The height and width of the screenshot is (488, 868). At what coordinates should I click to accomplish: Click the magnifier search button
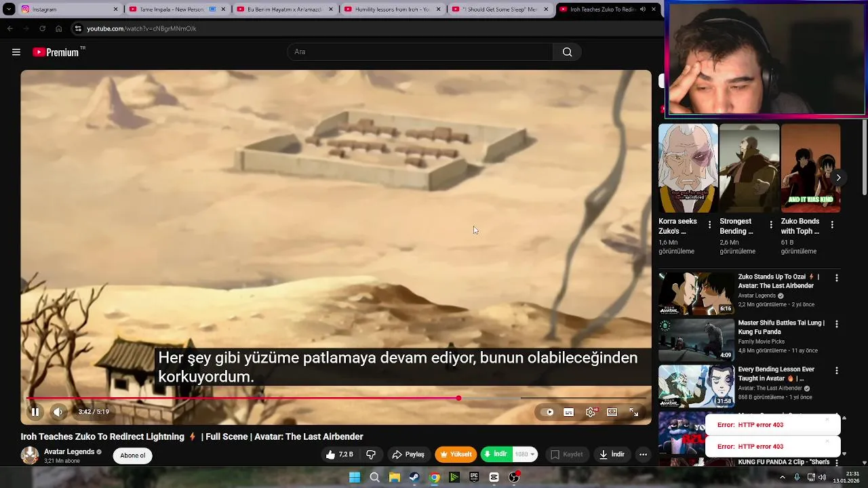568,52
